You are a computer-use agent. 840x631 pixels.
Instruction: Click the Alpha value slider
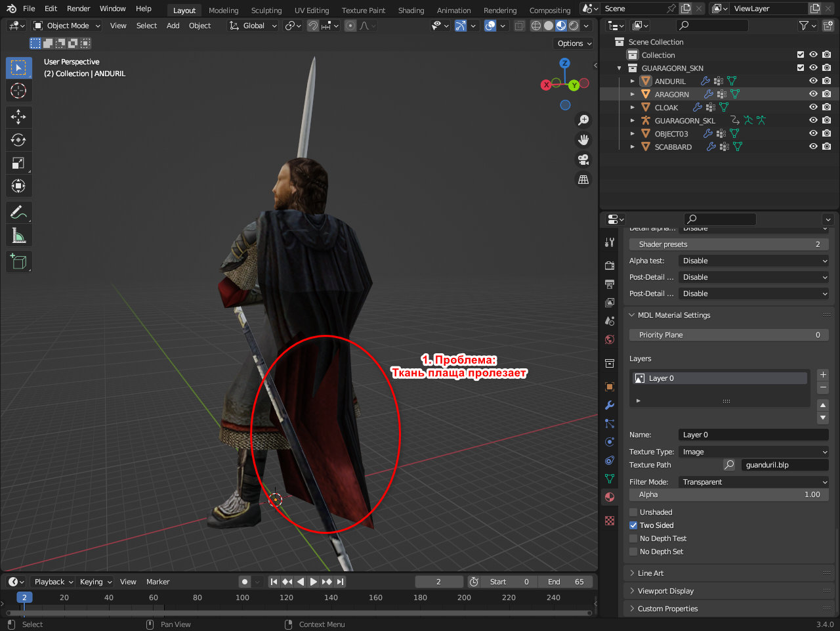(x=728, y=495)
